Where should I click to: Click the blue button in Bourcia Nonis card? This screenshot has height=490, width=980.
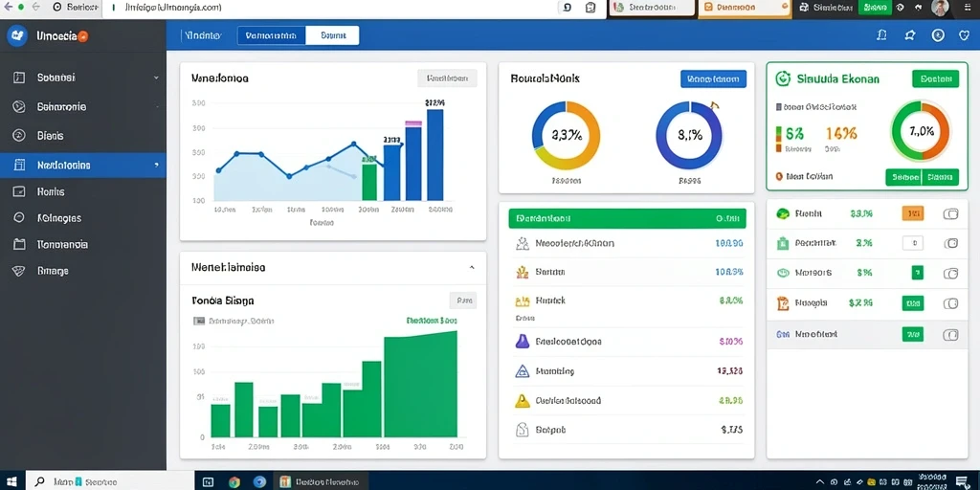(x=713, y=78)
